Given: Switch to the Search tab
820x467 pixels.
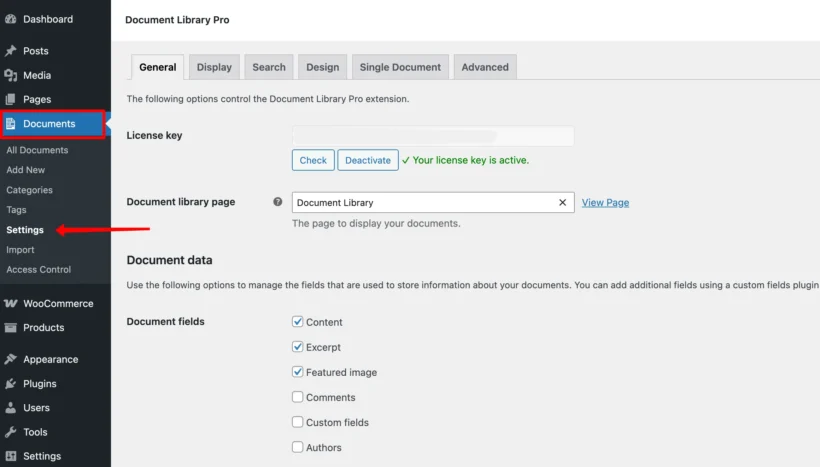Looking at the screenshot, I should (269, 67).
